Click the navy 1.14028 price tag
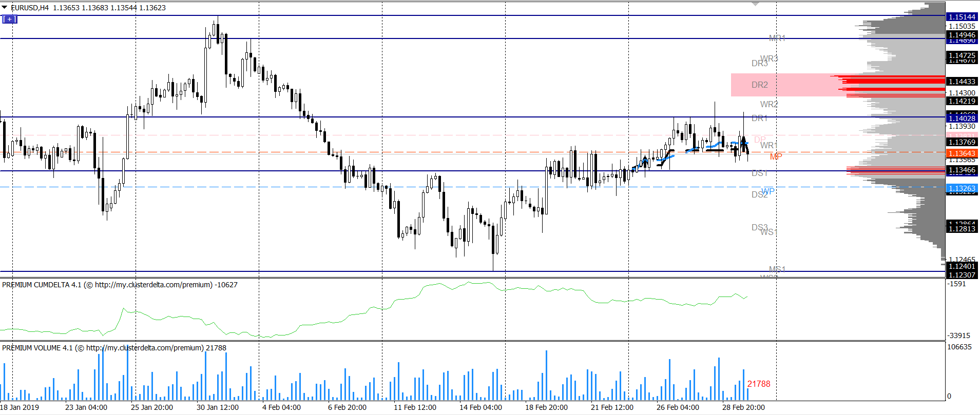 [962, 118]
